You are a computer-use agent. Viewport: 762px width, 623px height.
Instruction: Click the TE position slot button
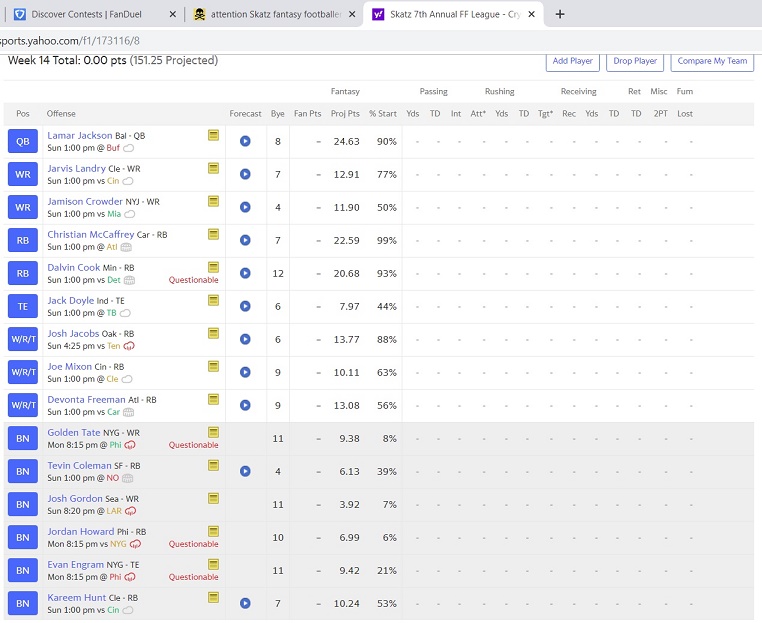point(23,307)
